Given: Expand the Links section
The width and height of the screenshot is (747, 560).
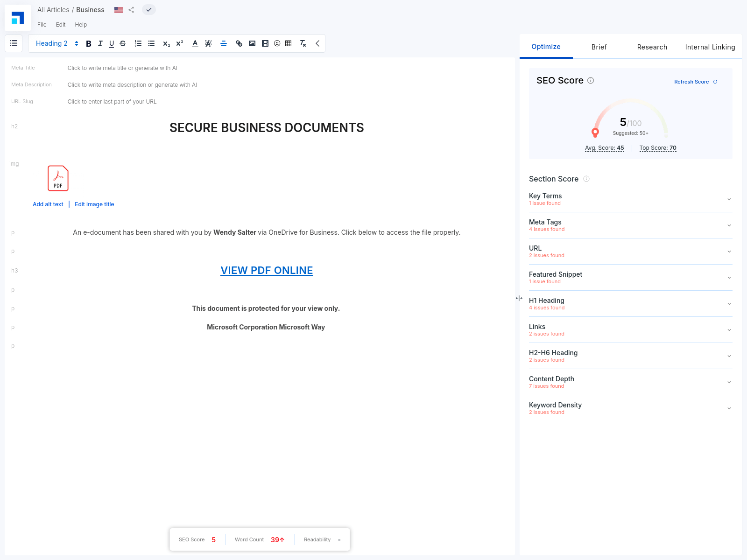Looking at the screenshot, I should [x=630, y=330].
